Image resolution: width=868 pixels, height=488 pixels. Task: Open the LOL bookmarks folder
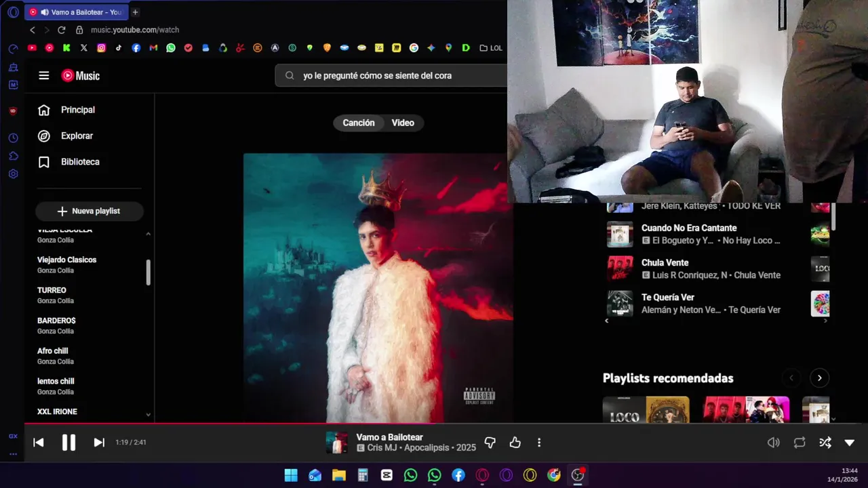[x=491, y=48]
